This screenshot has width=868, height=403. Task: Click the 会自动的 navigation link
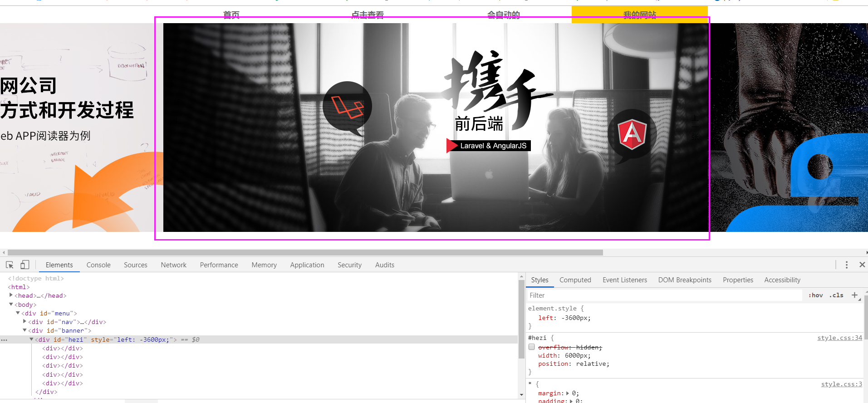[504, 15]
